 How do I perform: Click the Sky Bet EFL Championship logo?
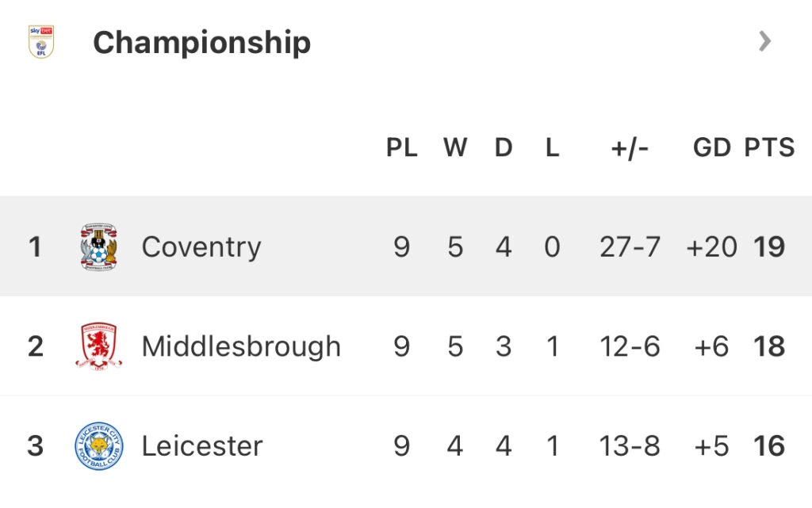41,41
